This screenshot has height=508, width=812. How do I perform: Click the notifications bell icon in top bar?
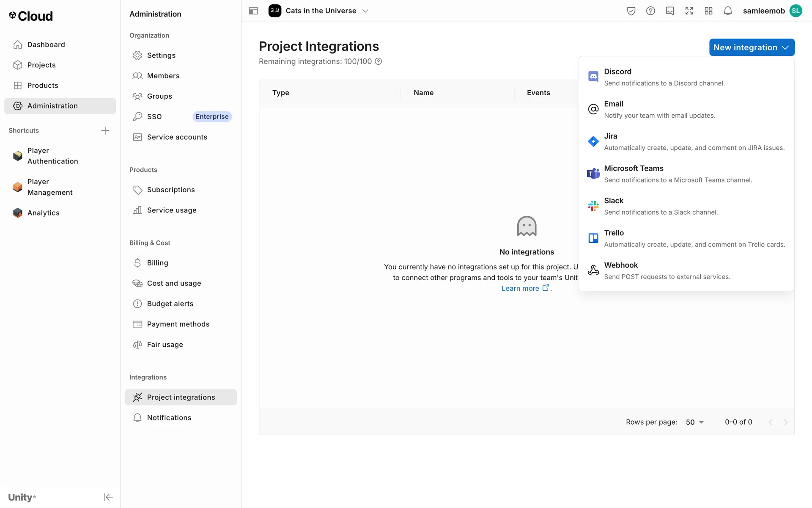pyautogui.click(x=727, y=11)
